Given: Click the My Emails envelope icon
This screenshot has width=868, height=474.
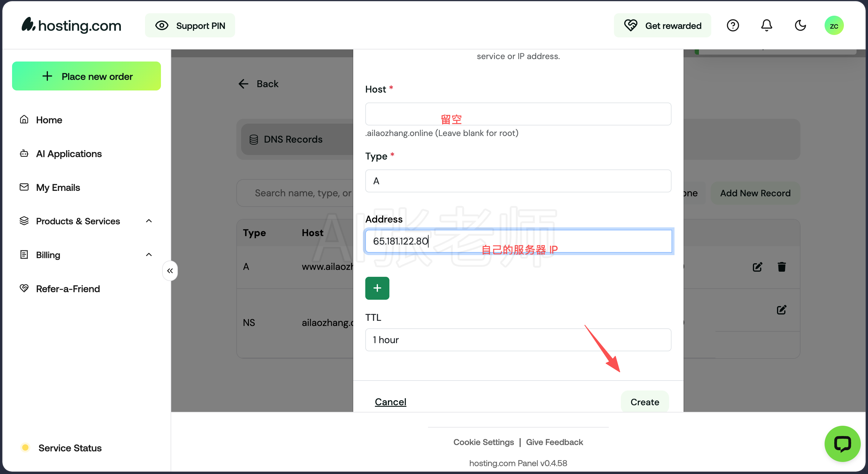Looking at the screenshot, I should click(x=24, y=187).
